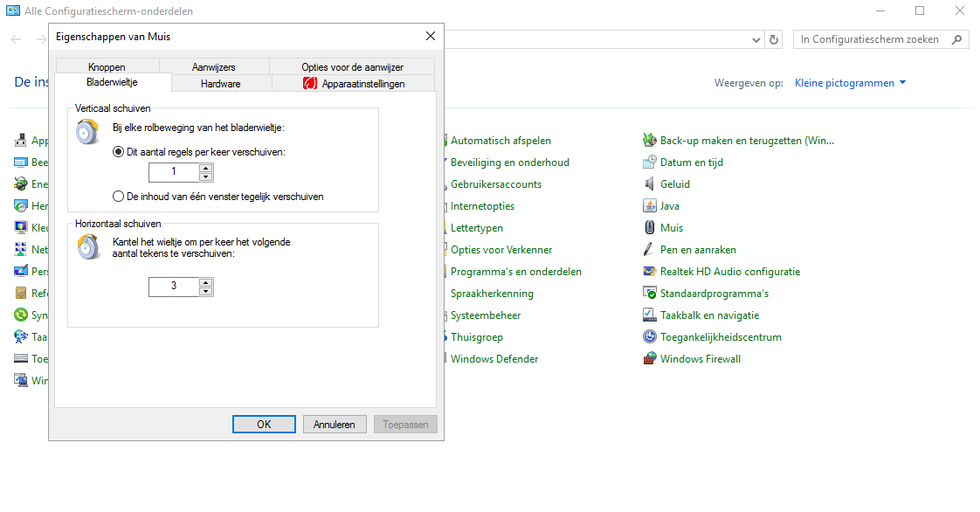The width and height of the screenshot is (980, 512).
Task: Select the Bladerwieltje tab
Action: (x=113, y=82)
